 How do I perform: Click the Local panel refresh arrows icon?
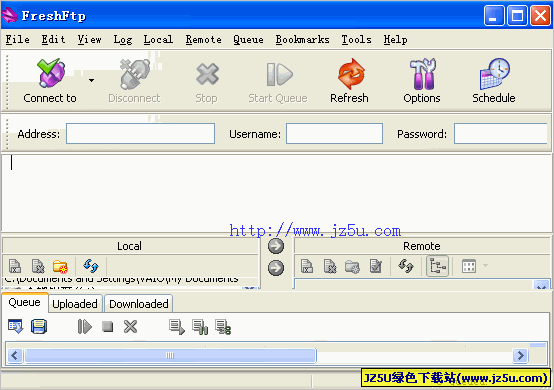coord(91,266)
